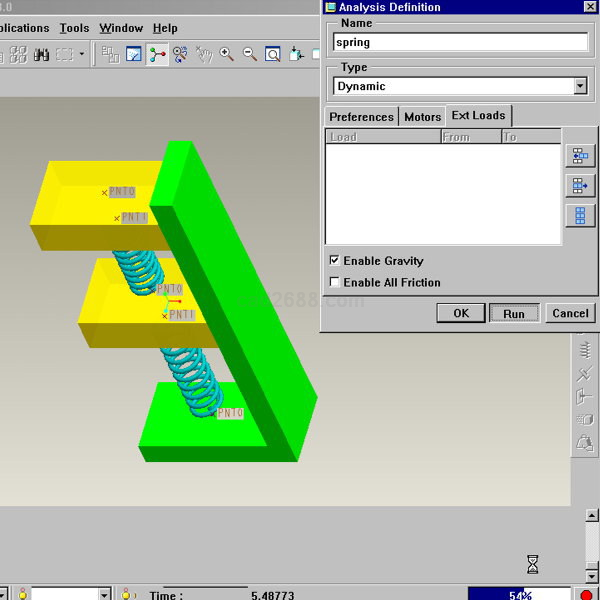This screenshot has height=600, width=600.
Task: Check the Enable All Friction box
Action: [x=334, y=283]
